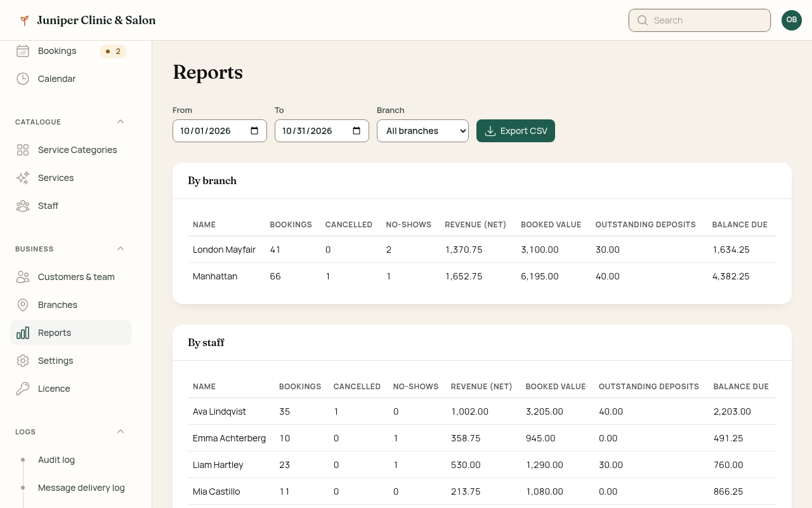Screen dimensions: 812x508
Task: Open the Branch dropdown
Action: pyautogui.click(x=422, y=131)
